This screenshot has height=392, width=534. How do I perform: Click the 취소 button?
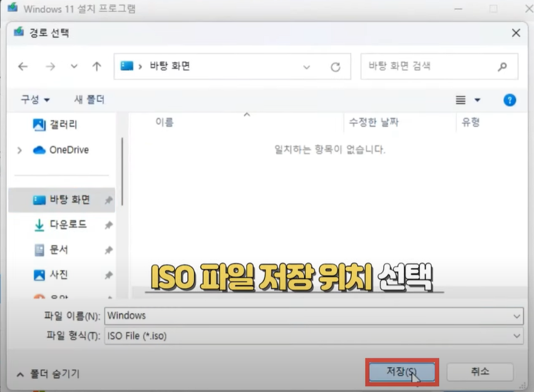(x=480, y=371)
